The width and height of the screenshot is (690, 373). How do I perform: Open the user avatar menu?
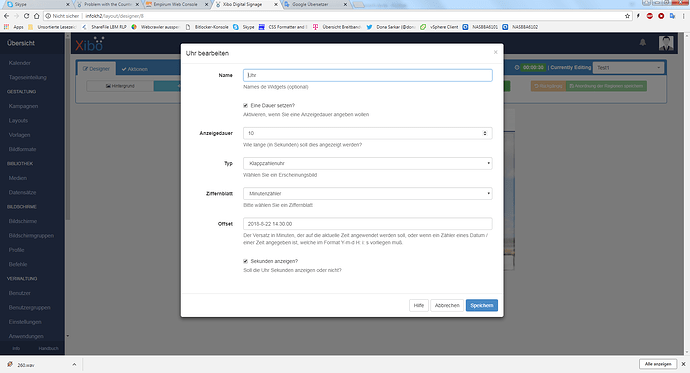tap(666, 43)
